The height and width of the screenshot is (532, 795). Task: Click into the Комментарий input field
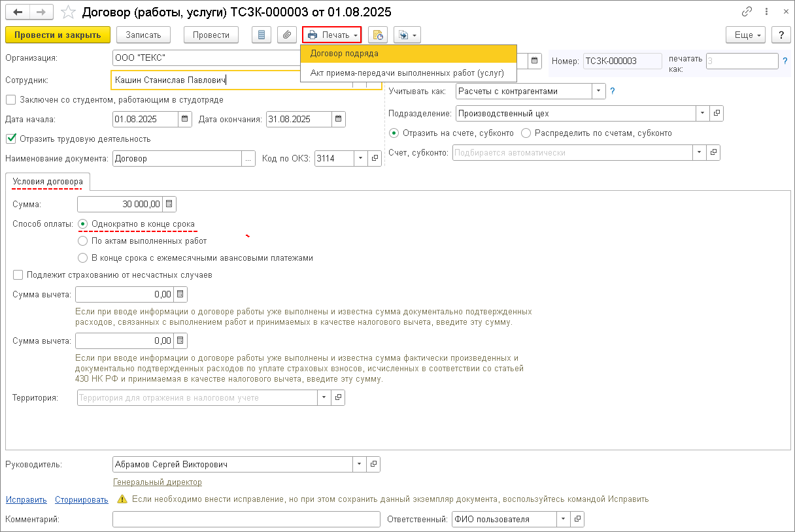[x=246, y=519]
